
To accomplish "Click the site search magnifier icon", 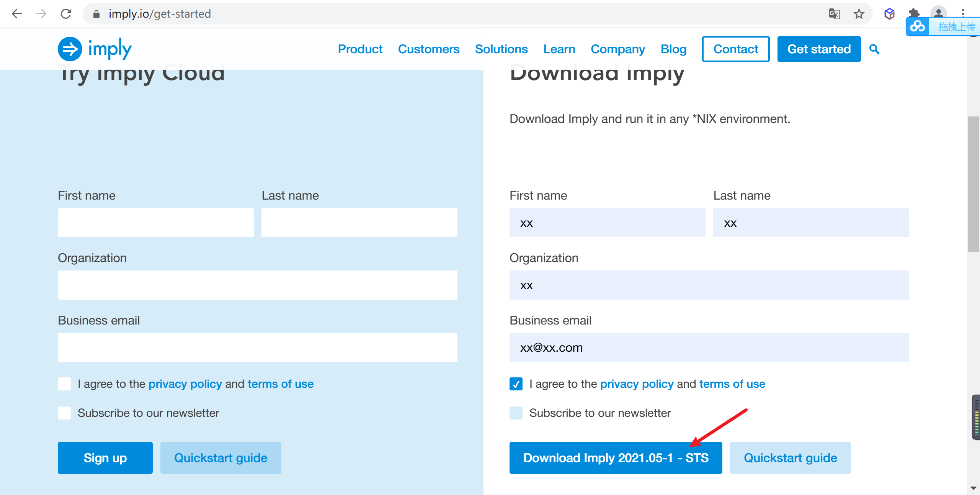I will [x=874, y=49].
